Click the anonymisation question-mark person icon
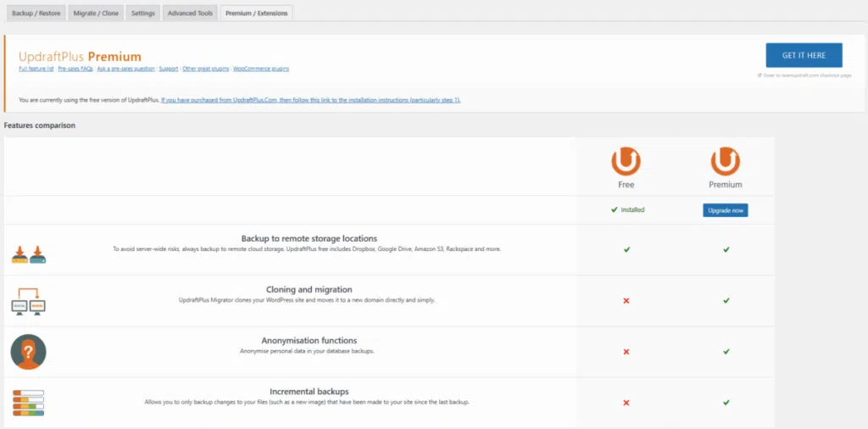This screenshot has height=429, width=868. tap(29, 352)
